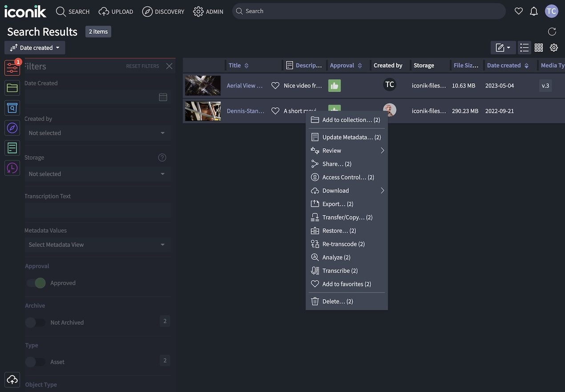Click the top Search input field
This screenshot has width=565, height=392.
click(x=369, y=11)
